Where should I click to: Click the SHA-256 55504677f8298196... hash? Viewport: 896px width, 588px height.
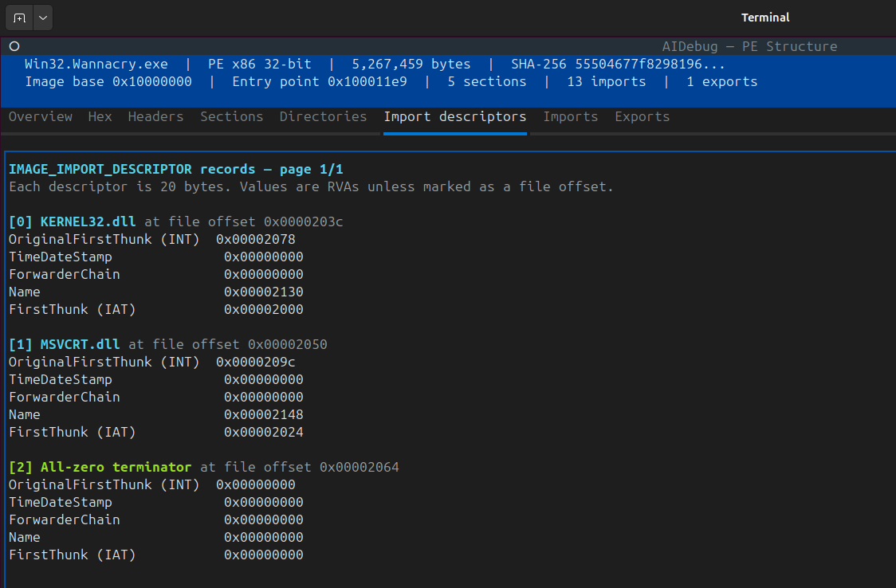tap(618, 64)
